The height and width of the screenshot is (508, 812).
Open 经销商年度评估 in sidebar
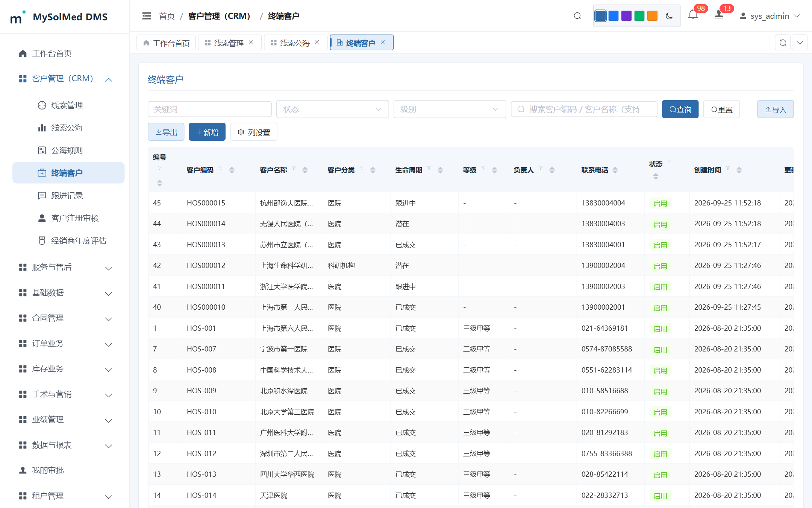[x=68, y=241]
